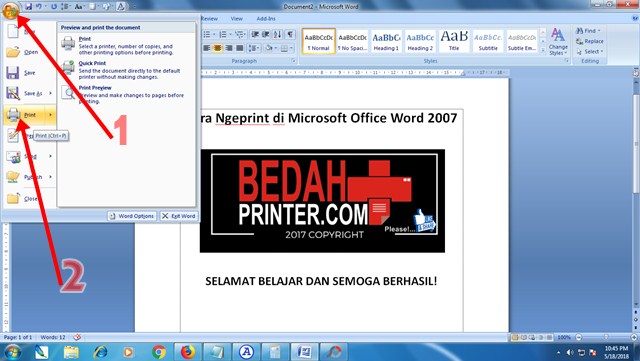The height and width of the screenshot is (361, 640).
Task: Toggle Show/Hide paragraph marks
Action: [290, 35]
